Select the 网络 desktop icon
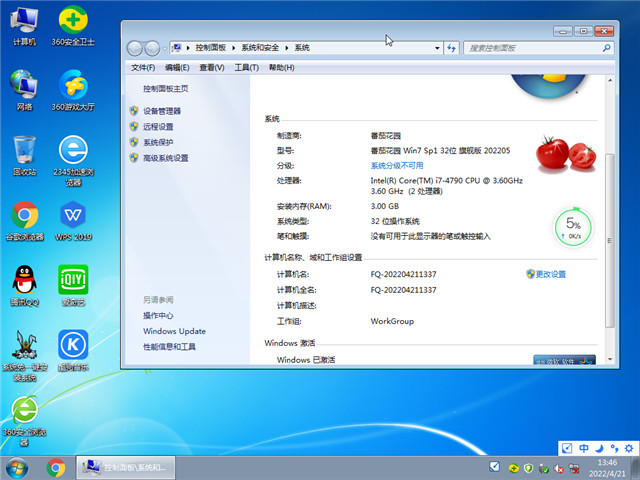The image size is (640, 480). pos(24,90)
